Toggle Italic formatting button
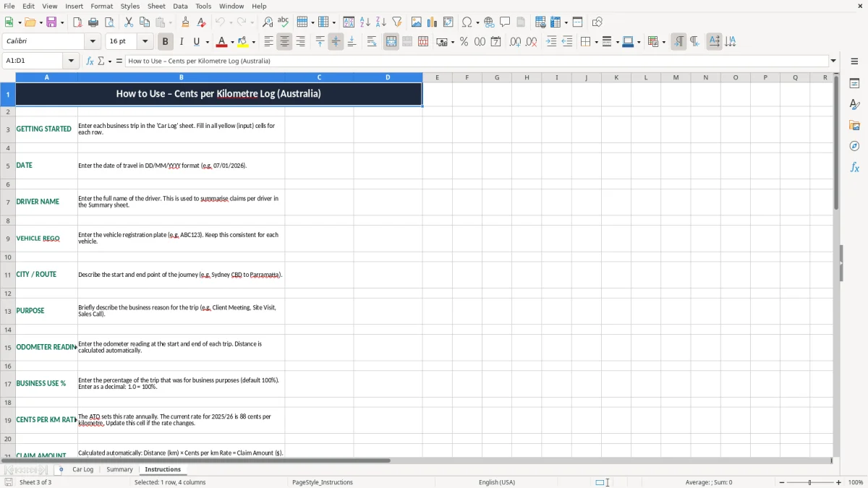Viewport: 868px width, 488px height. pyautogui.click(x=181, y=42)
